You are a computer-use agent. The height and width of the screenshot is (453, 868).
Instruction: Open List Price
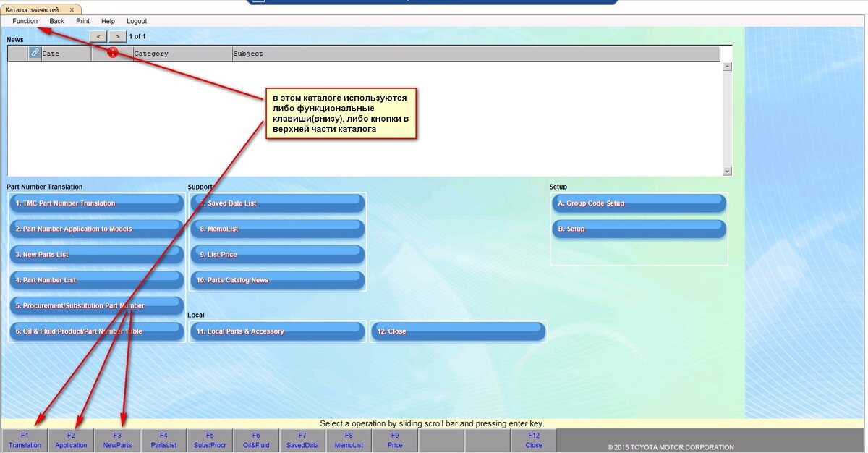277,255
